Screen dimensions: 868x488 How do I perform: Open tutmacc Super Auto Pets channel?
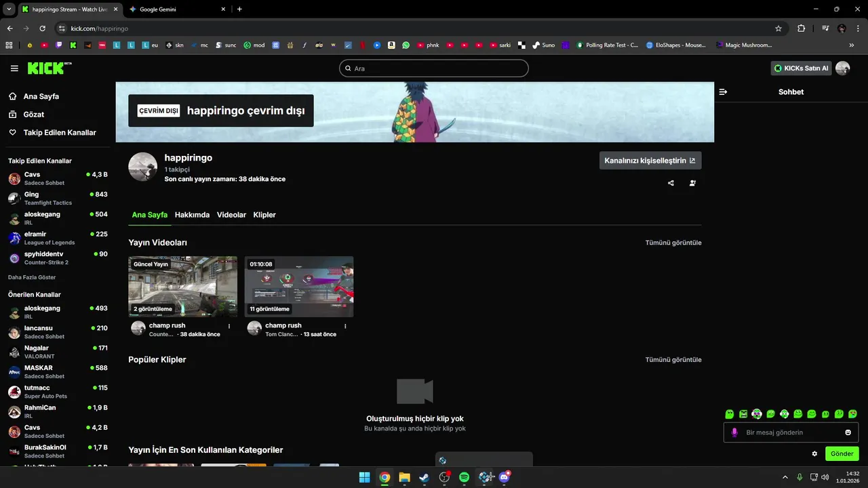(58, 392)
